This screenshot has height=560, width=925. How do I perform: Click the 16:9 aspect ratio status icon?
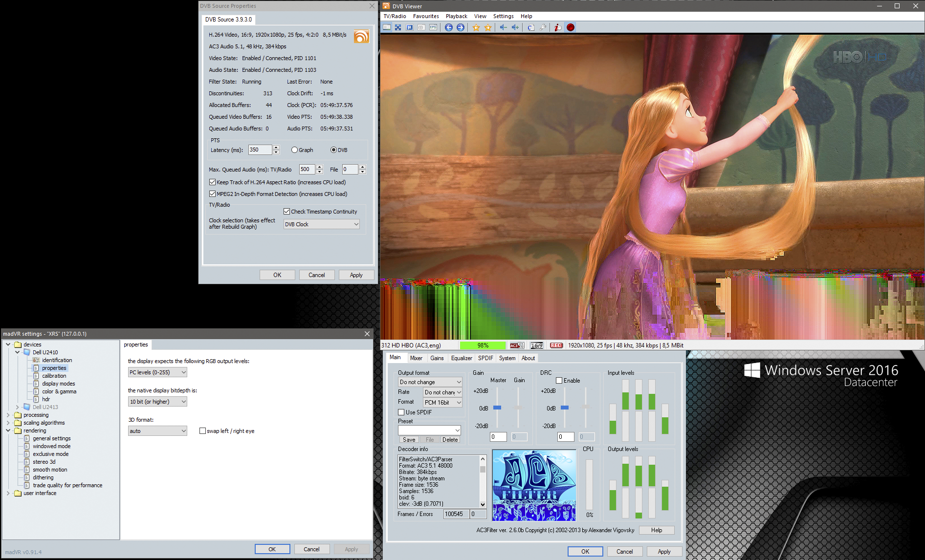tap(537, 345)
